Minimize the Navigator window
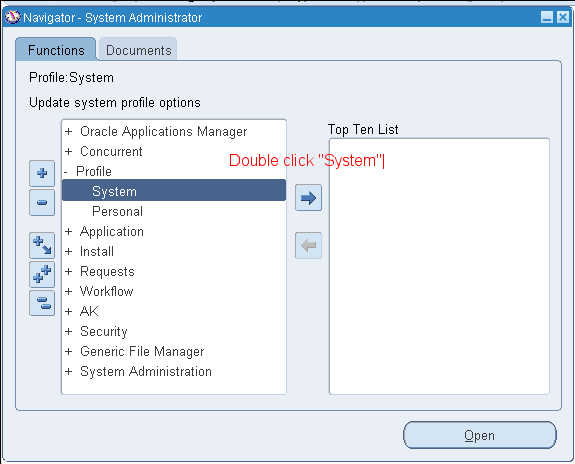Viewport: 575px width, 464px height. 547,17
